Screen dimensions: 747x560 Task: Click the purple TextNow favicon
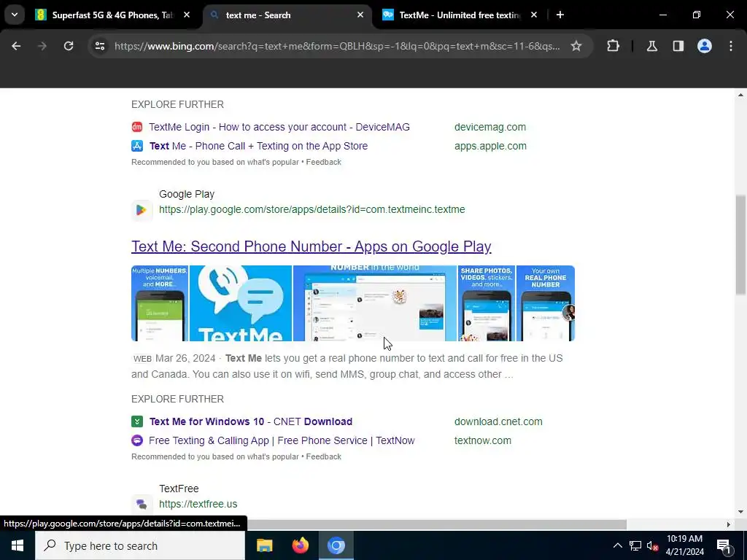[137, 440]
